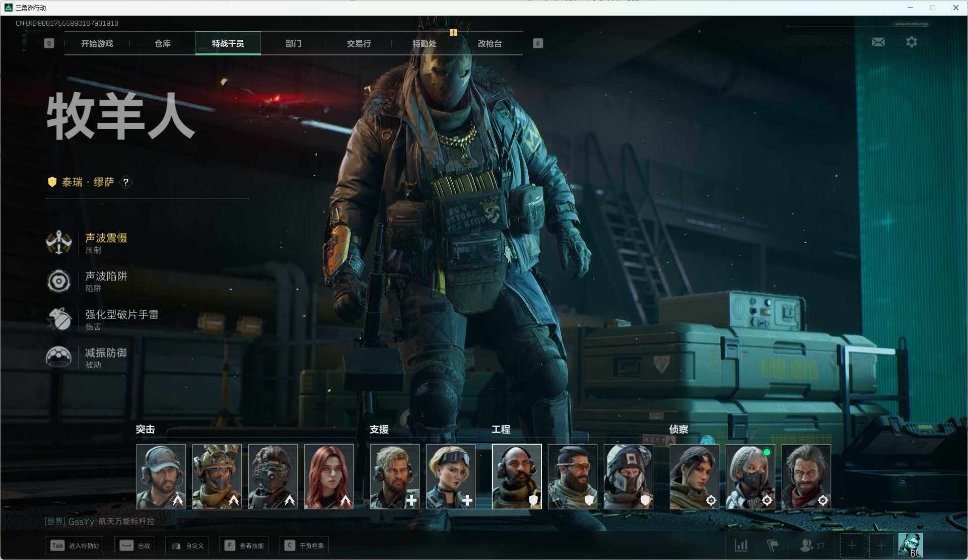Click the ? help icon beside 泰瑞·缪萨

[x=126, y=182]
